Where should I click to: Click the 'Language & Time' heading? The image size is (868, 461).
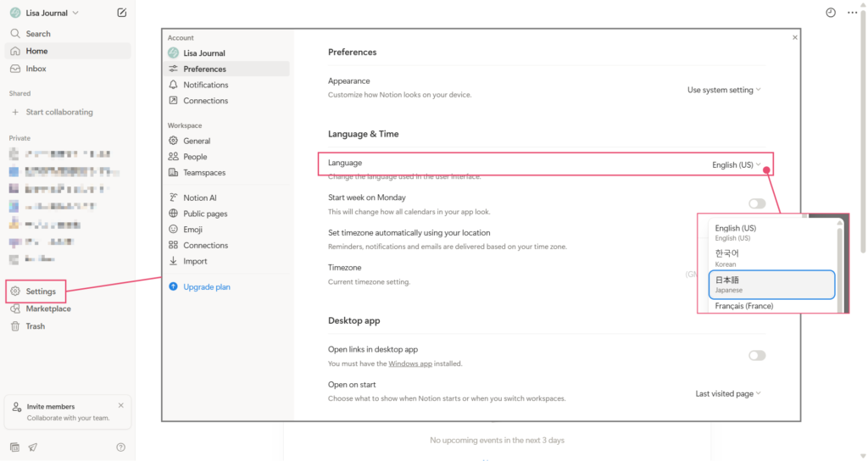363,134
